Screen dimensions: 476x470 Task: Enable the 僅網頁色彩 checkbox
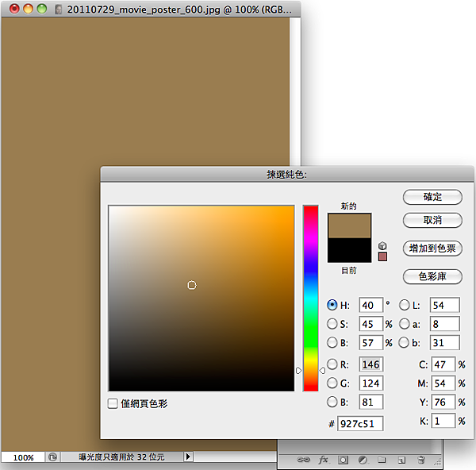tap(113, 403)
